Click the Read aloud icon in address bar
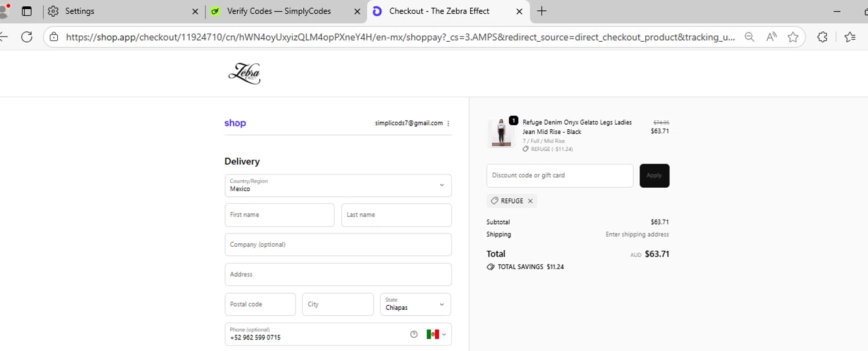The width and height of the screenshot is (868, 351). (x=771, y=37)
